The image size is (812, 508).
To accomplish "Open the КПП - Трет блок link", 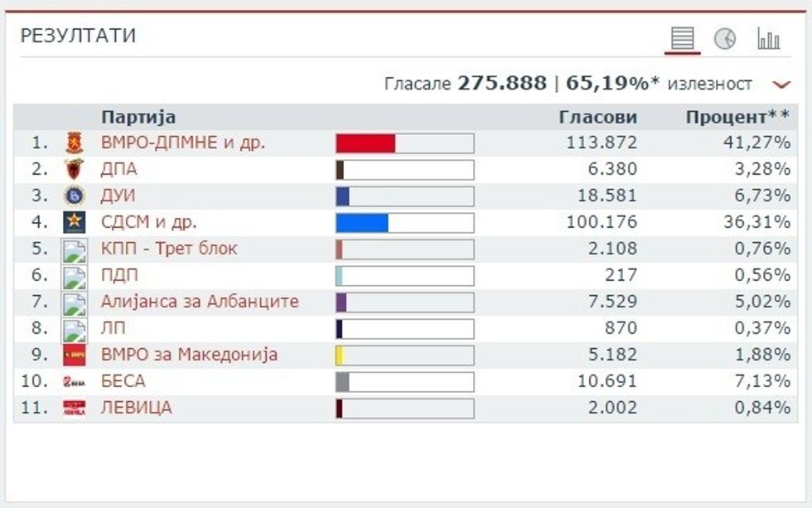I will (169, 249).
